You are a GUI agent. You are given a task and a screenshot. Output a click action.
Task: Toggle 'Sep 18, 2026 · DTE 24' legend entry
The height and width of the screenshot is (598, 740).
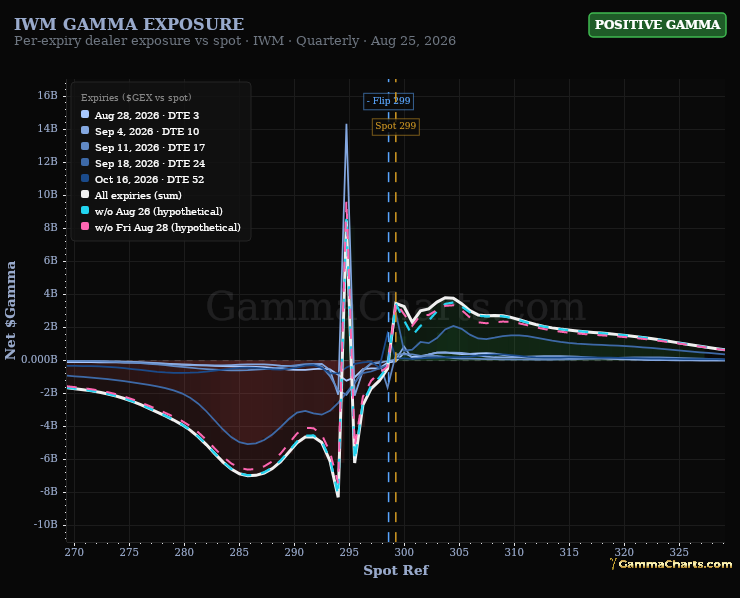pyautogui.click(x=143, y=163)
